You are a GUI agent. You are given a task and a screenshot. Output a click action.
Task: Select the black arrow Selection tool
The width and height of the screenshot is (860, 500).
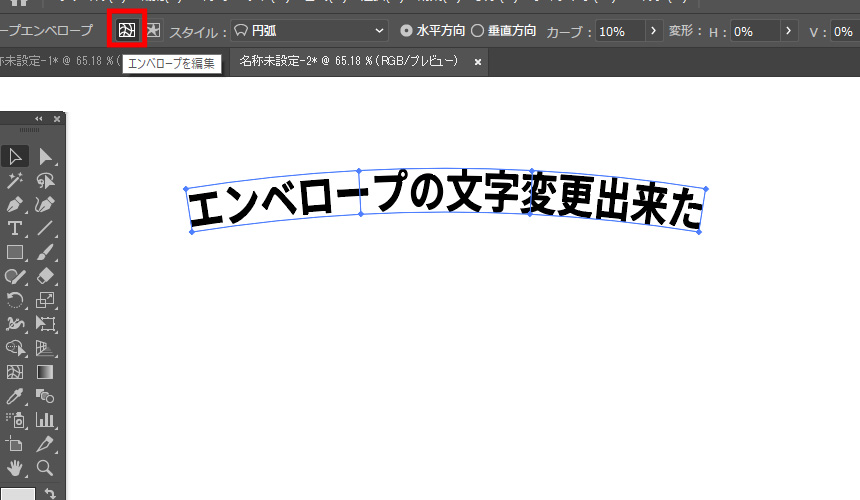(x=15, y=156)
